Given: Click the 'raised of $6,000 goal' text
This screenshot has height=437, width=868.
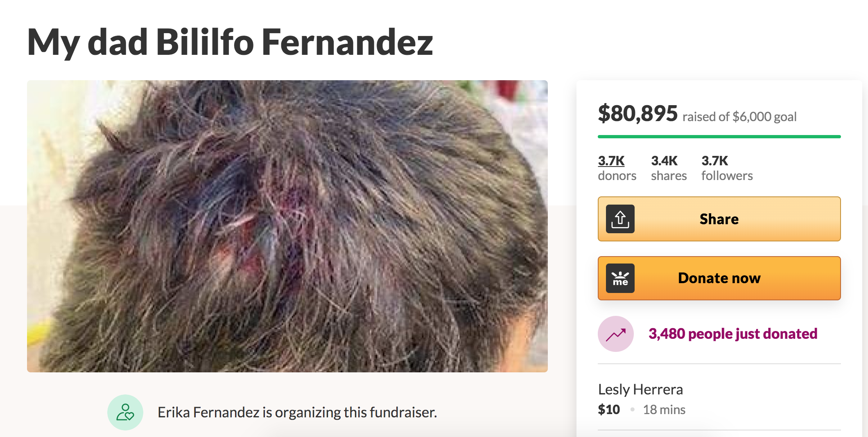Looking at the screenshot, I should click(739, 117).
